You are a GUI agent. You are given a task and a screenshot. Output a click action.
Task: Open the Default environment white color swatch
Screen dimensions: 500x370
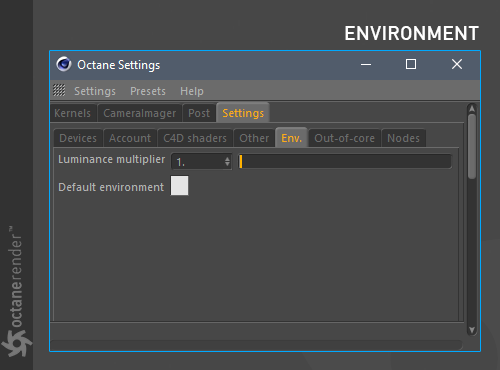pyautogui.click(x=179, y=186)
